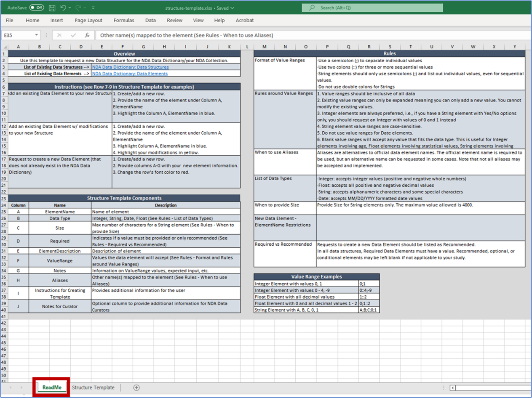This screenshot has height=398, width=532.
Task: Open NDA Data Dictionary: Data Structures link
Action: tap(131, 67)
